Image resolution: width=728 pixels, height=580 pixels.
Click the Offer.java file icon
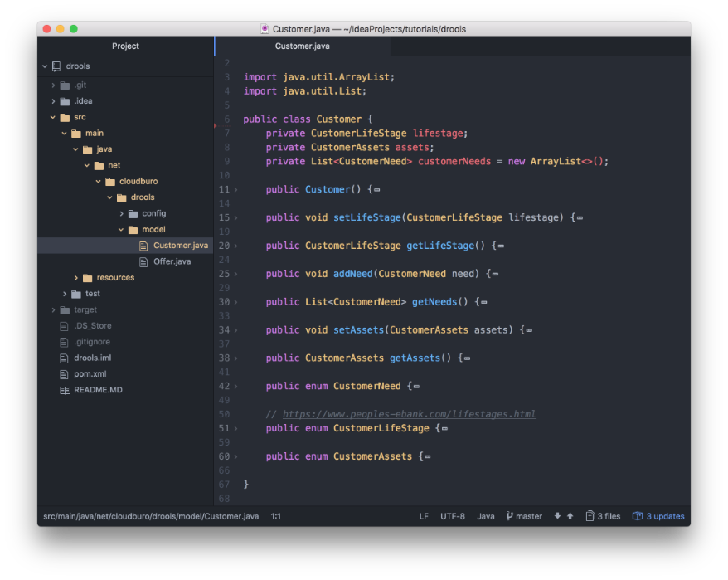coord(143,261)
